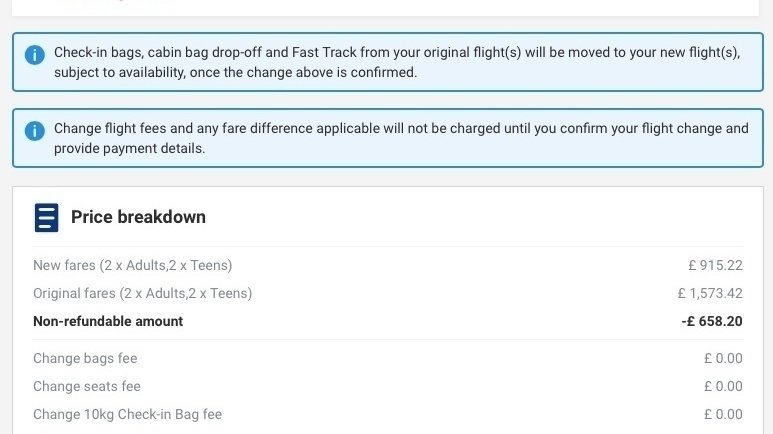
Task: Click the info icon beside Check-in bags notice
Action: point(35,55)
